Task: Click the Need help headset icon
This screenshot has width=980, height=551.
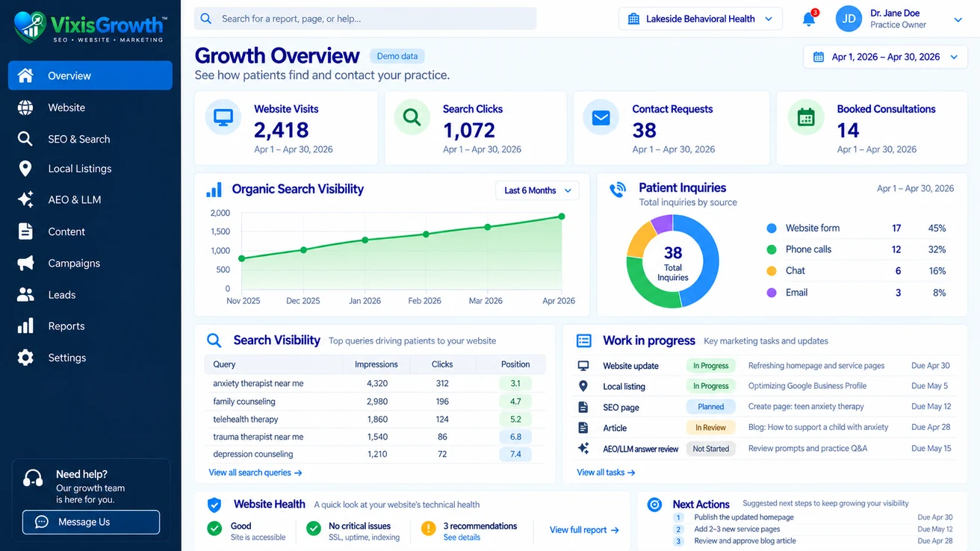Action: point(33,479)
